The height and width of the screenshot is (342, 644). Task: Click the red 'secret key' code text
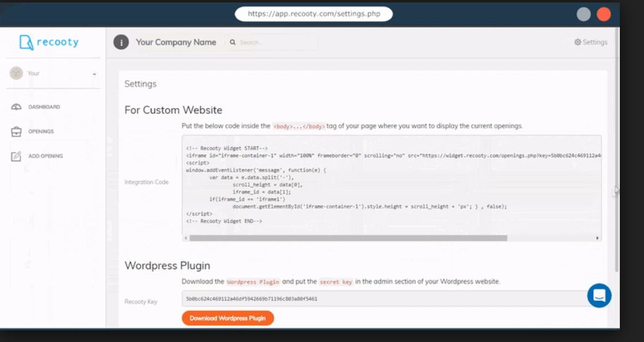click(336, 282)
